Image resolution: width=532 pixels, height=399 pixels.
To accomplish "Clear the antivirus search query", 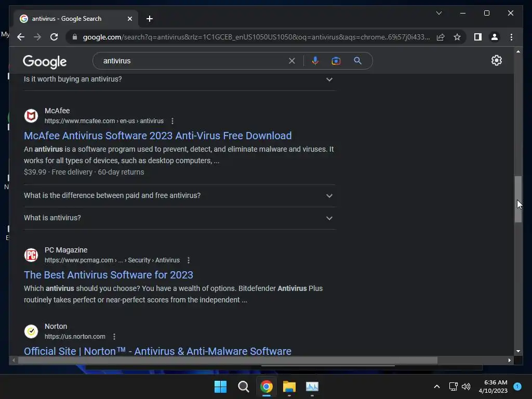I will [x=292, y=61].
